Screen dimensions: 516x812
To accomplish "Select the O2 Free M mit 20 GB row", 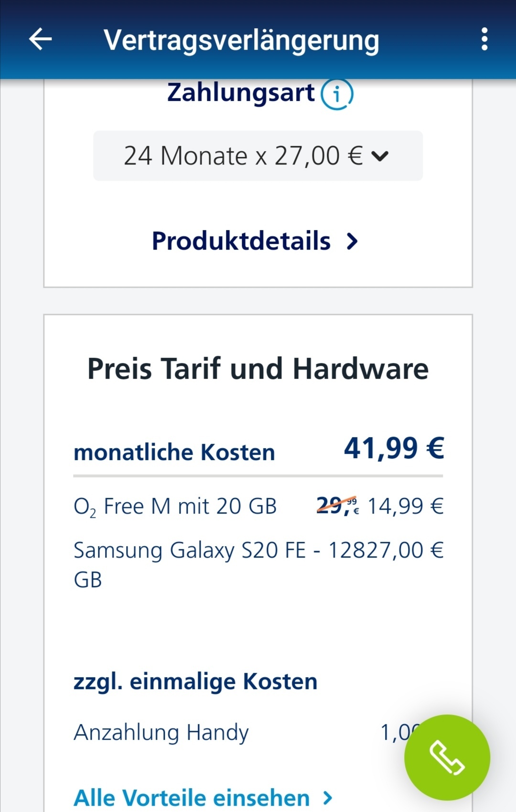I will 258,506.
